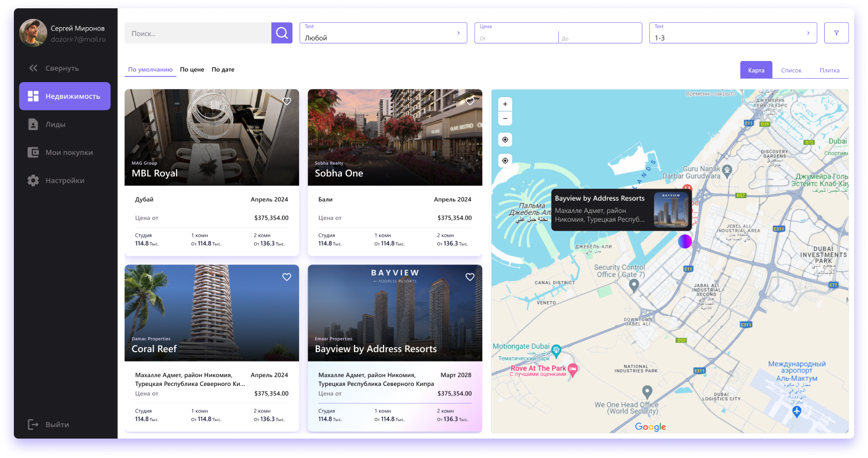Click MBL Royal location Дубай
868x458 pixels.
[x=144, y=199]
